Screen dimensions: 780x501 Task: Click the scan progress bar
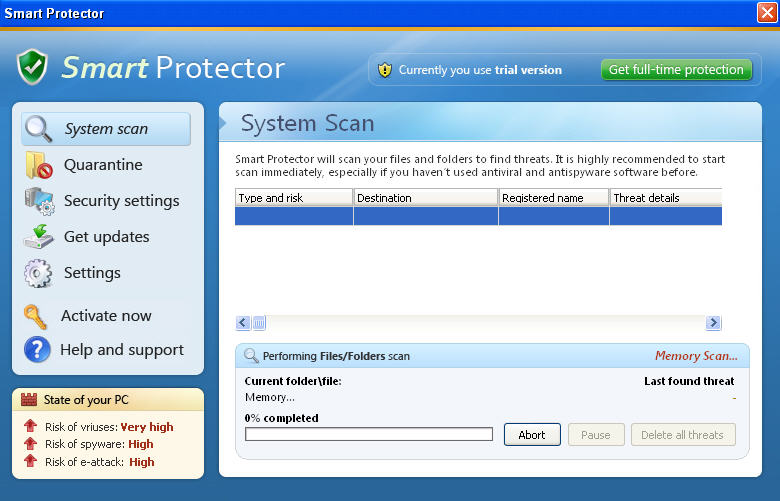point(369,434)
